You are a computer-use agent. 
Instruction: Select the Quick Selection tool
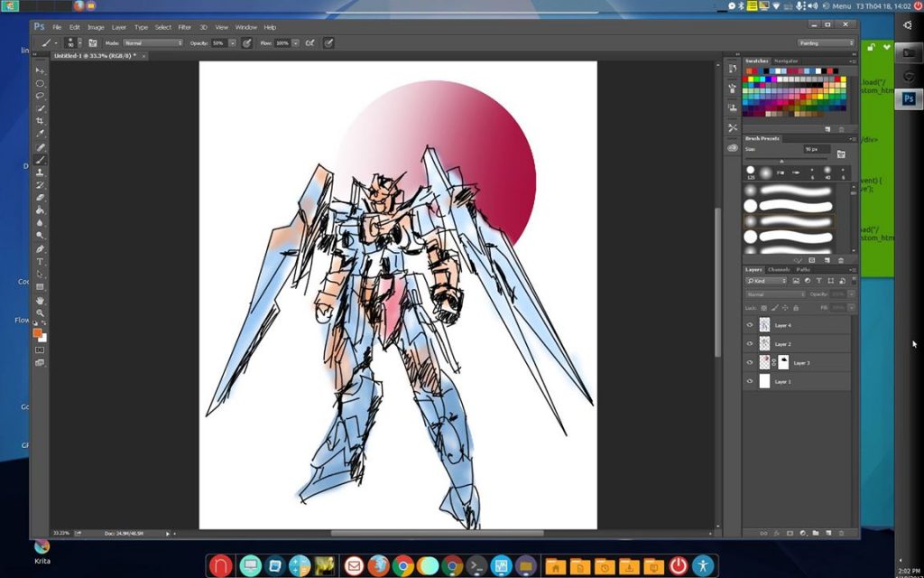[x=40, y=108]
